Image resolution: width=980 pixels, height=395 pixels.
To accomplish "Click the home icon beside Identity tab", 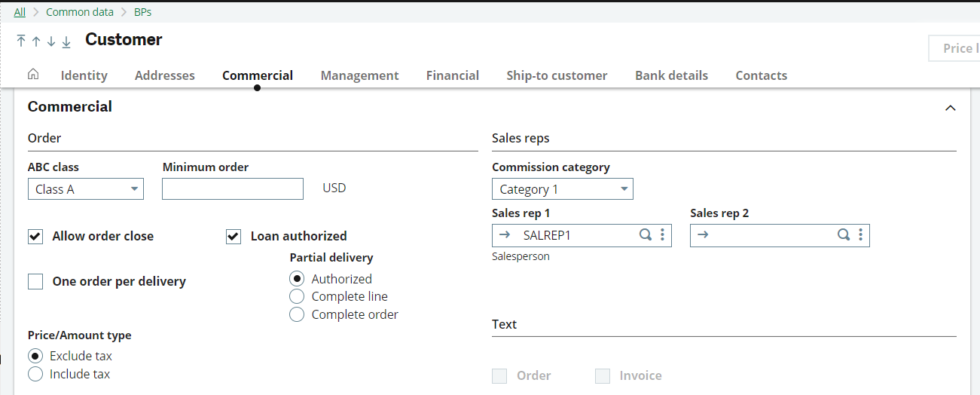I will pyautogui.click(x=33, y=75).
